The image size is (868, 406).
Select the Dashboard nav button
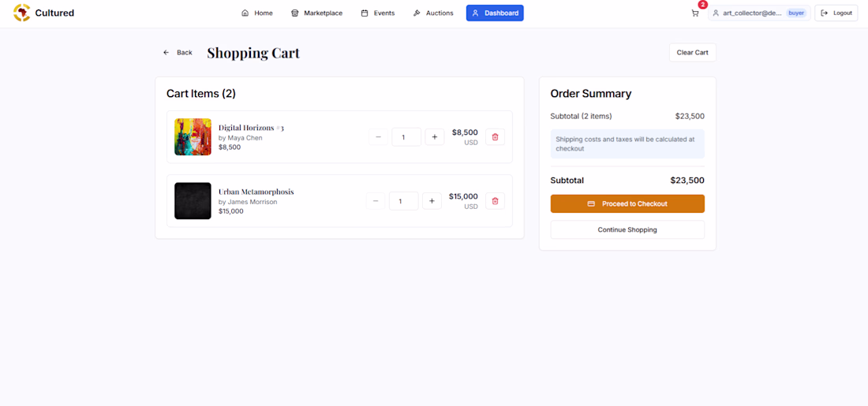495,13
